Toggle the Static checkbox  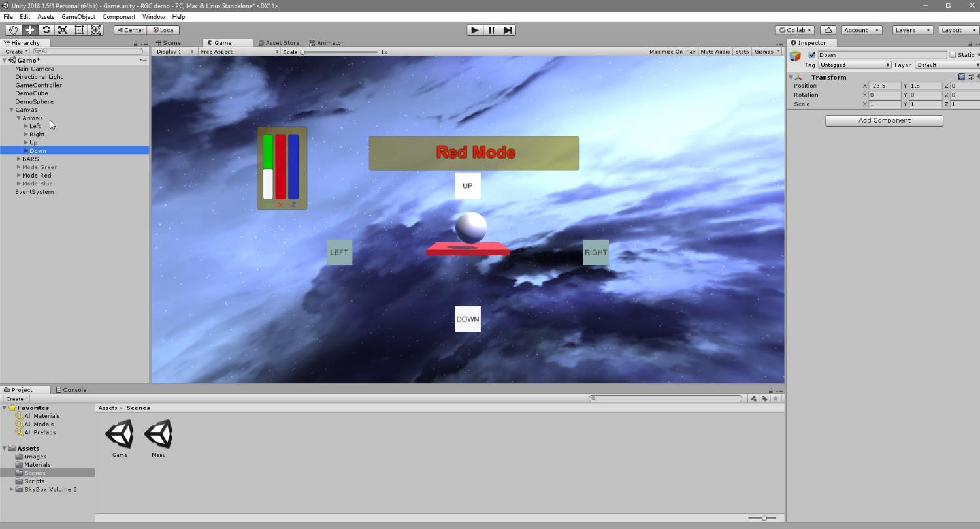click(x=953, y=55)
